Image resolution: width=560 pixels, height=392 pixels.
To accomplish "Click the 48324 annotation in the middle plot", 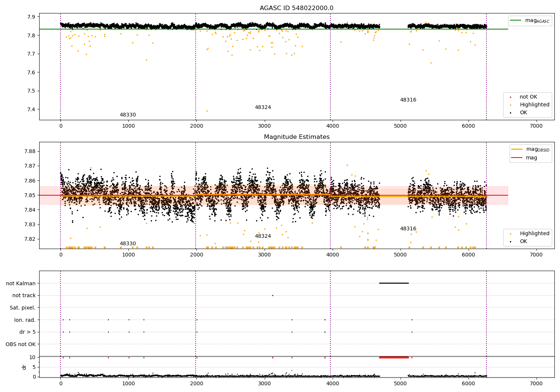I will 263,236.
